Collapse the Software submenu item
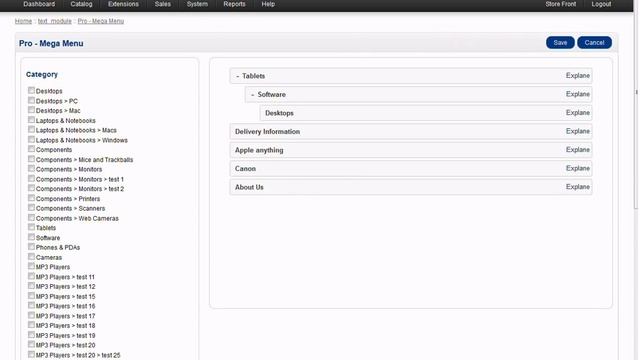640x360 pixels. tap(253, 94)
